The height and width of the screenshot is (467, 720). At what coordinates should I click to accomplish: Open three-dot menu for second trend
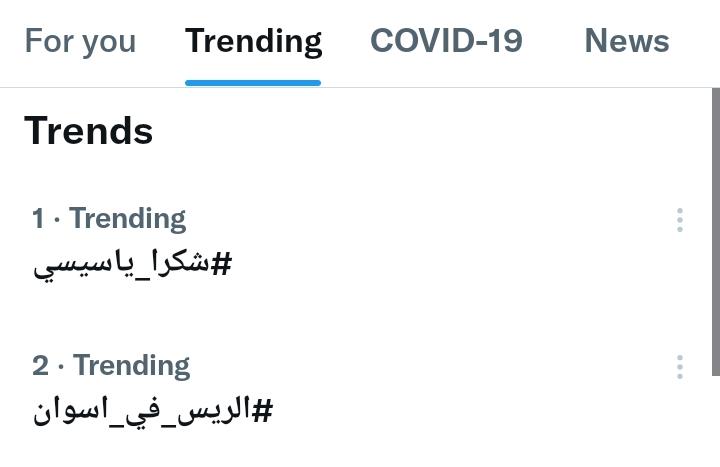679,367
